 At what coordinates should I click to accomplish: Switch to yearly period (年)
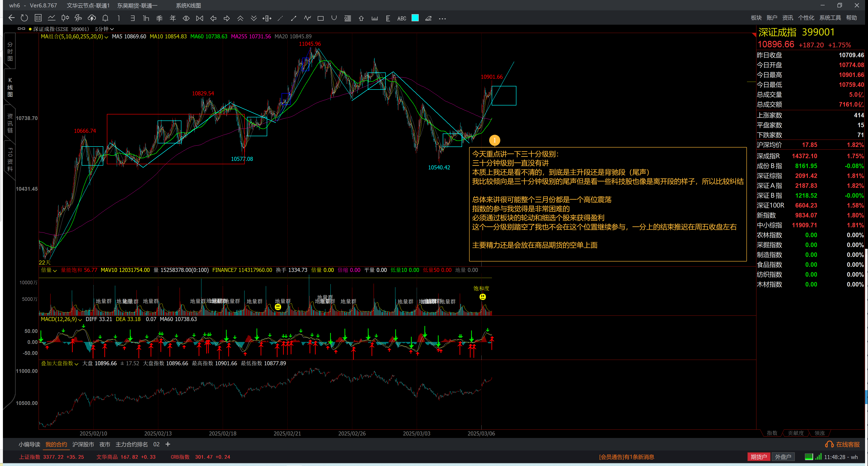tap(173, 18)
